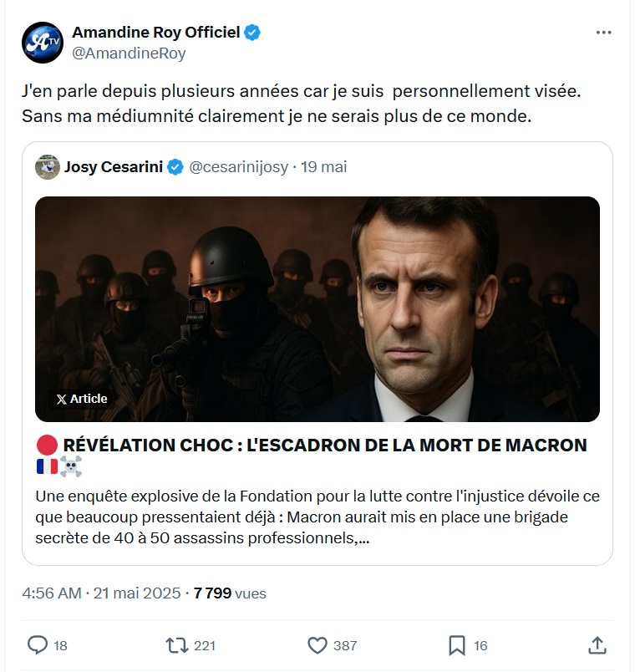Click Josy Cesarini's verified badge
Screen dimensions: 635x672
[175, 167]
